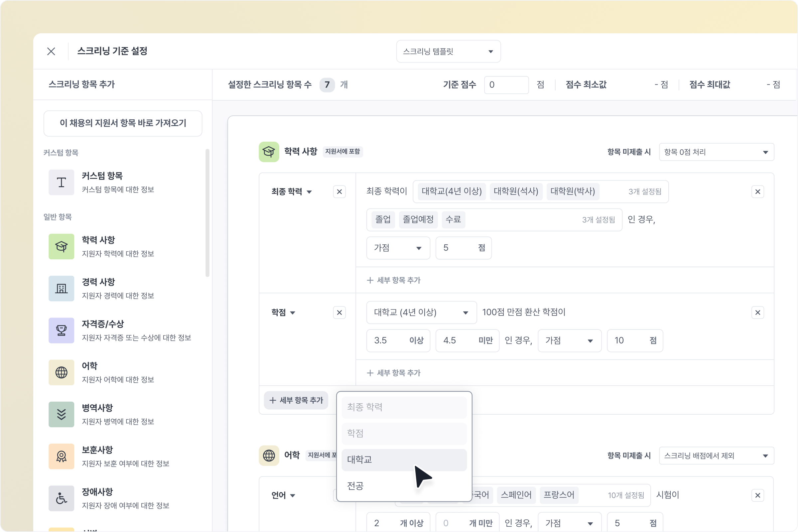
Task: Open the 스크리닝 템플릿 dropdown
Action: (448, 51)
